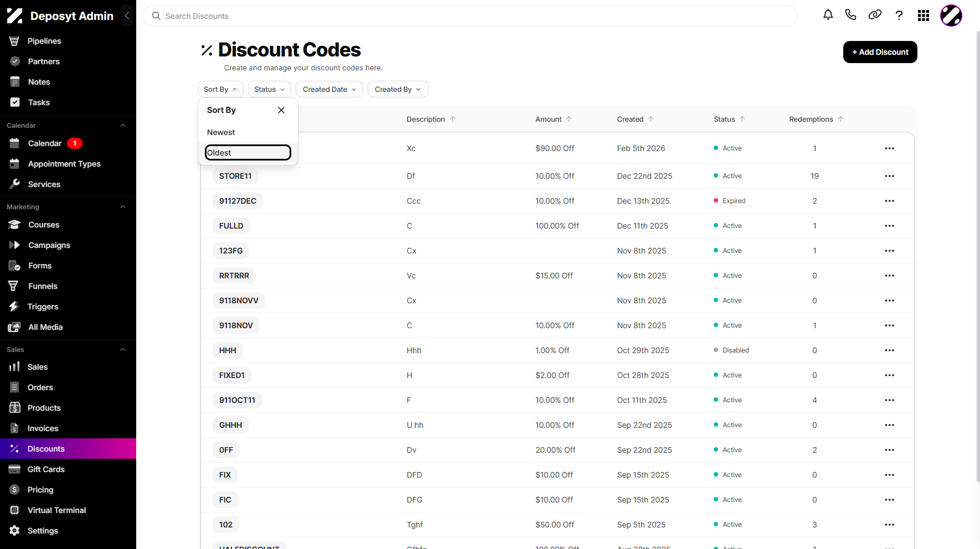This screenshot has height=549, width=980.
Task: Click the Add Discount button
Action: pyautogui.click(x=880, y=52)
